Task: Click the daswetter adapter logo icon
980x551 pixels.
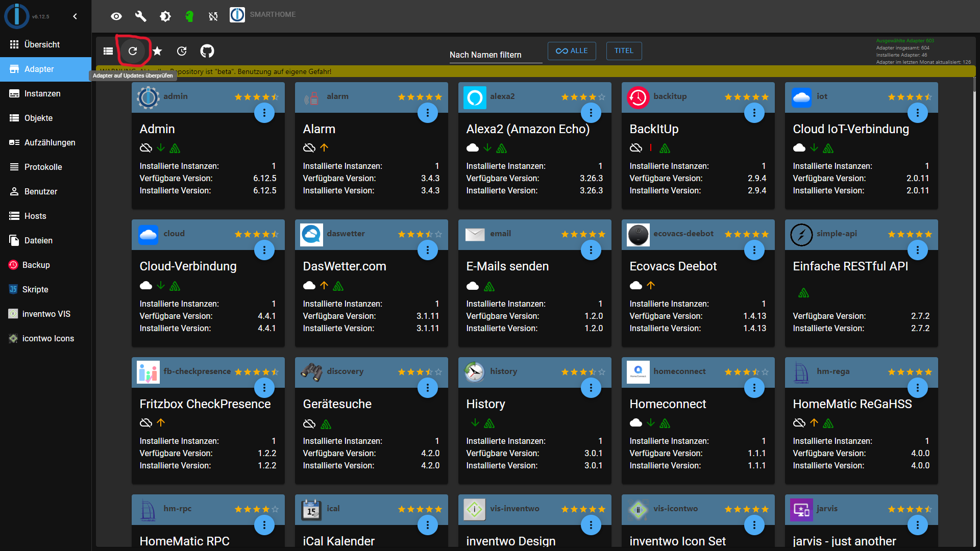Action: pyautogui.click(x=311, y=235)
